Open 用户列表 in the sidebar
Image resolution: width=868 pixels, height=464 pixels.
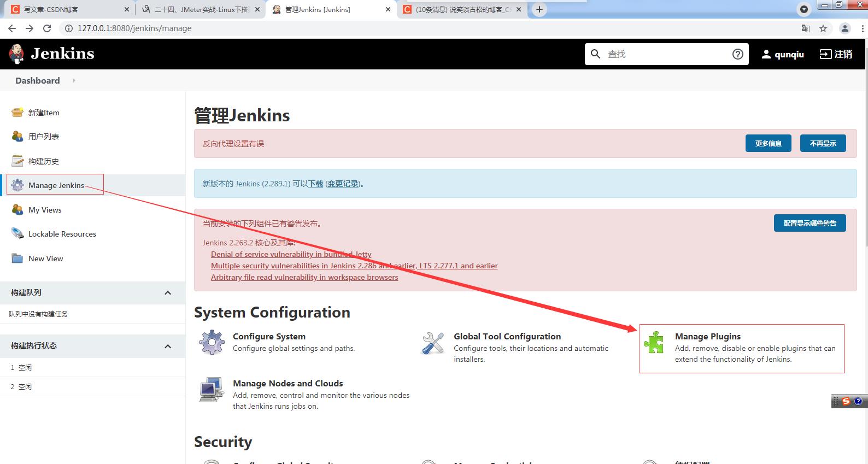44,137
